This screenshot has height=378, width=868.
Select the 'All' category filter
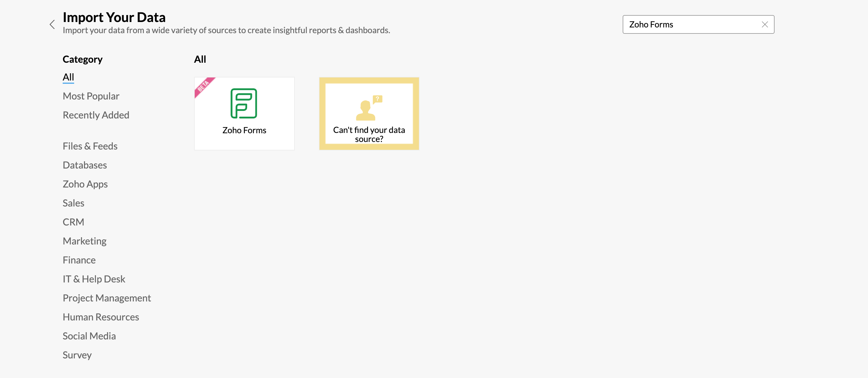[x=68, y=77]
